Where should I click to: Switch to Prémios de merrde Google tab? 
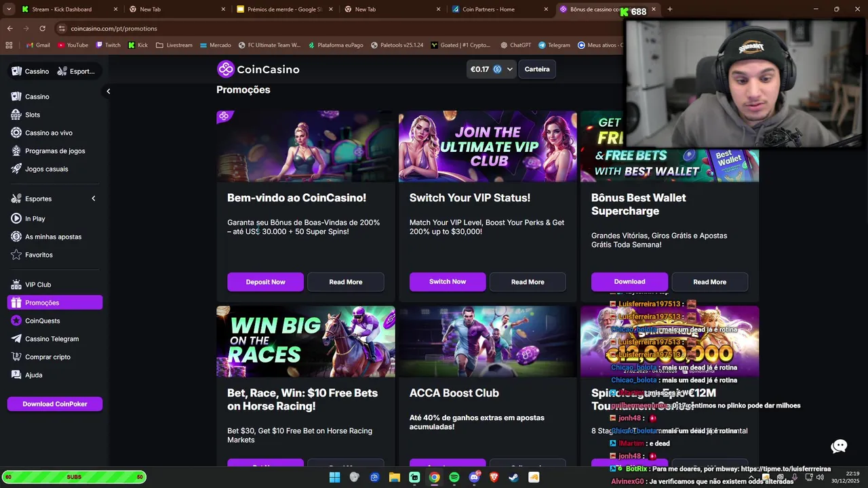click(x=285, y=9)
